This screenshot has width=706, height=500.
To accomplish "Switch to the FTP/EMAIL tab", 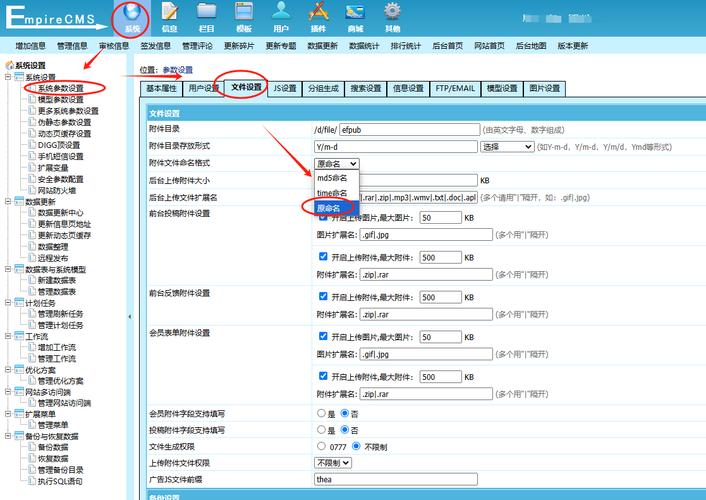I will (455, 89).
